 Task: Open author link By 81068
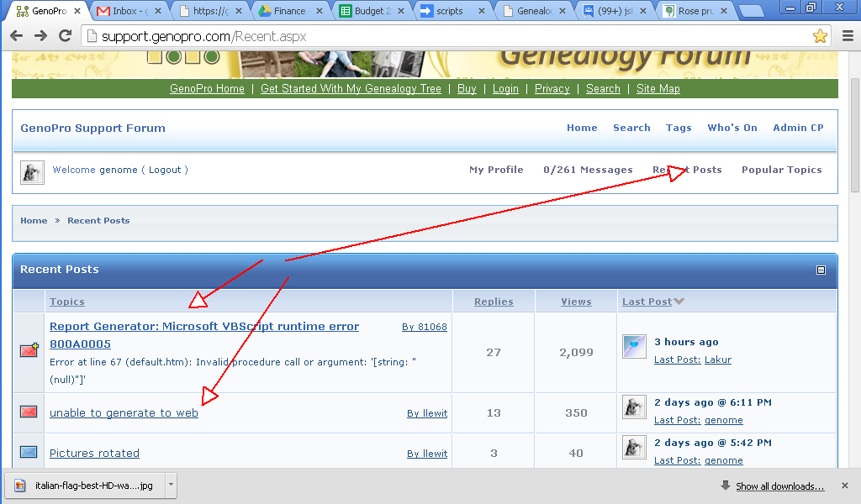pyautogui.click(x=424, y=326)
